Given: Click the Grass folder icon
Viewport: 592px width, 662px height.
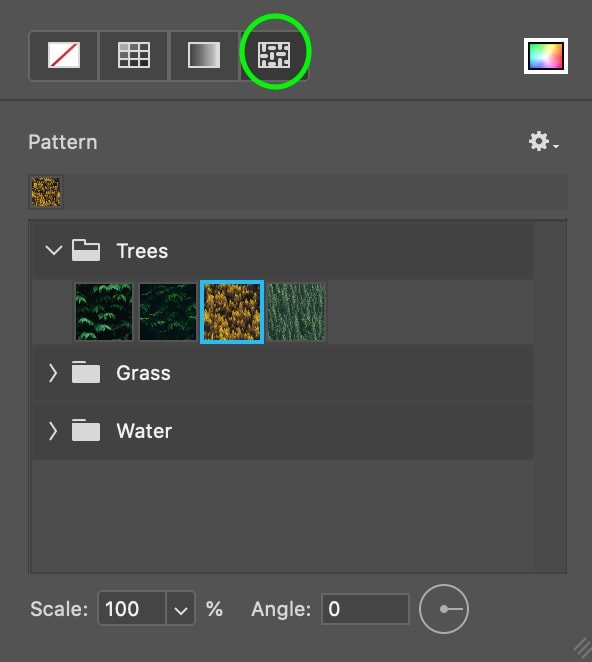Looking at the screenshot, I should [x=86, y=372].
